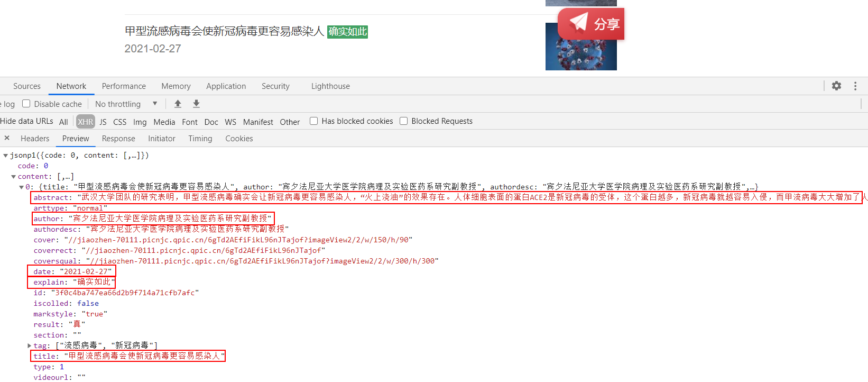
Task: Open the No throttling dropdown
Action: coord(126,104)
